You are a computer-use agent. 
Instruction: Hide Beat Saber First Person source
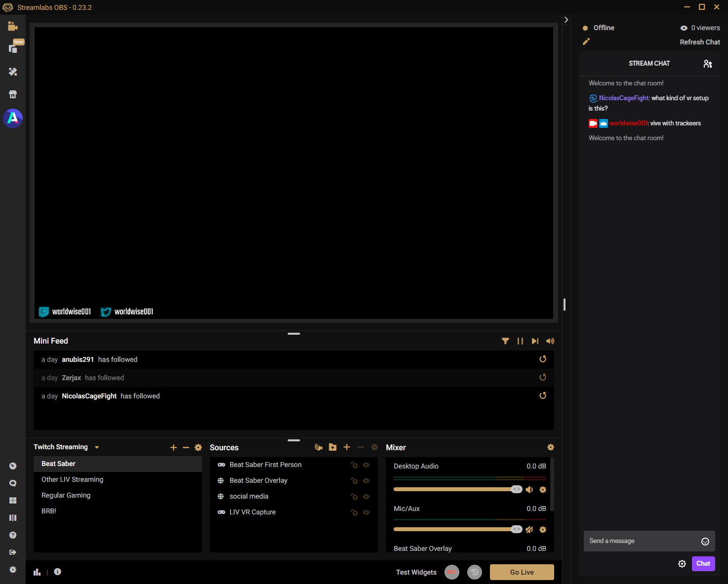(x=366, y=465)
